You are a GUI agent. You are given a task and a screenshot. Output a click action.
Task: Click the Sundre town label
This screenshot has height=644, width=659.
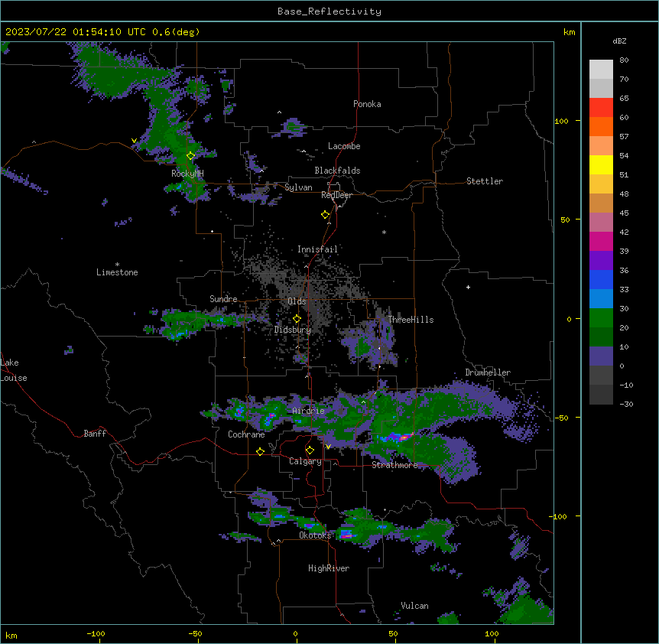click(223, 299)
